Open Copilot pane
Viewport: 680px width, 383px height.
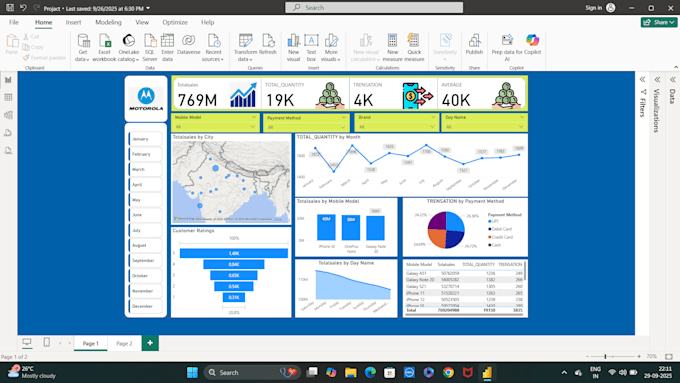coord(533,45)
